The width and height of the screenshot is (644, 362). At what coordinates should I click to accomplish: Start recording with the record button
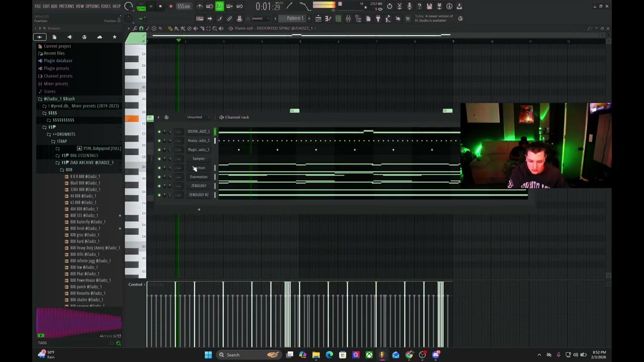click(171, 7)
